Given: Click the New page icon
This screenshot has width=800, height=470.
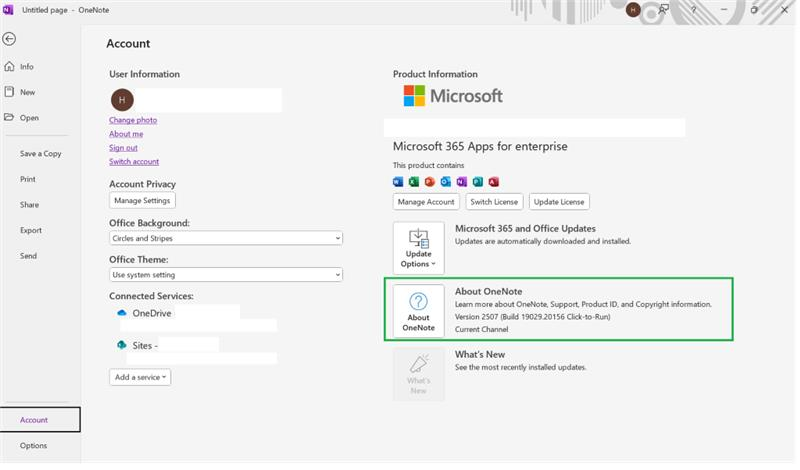Looking at the screenshot, I should (9, 92).
